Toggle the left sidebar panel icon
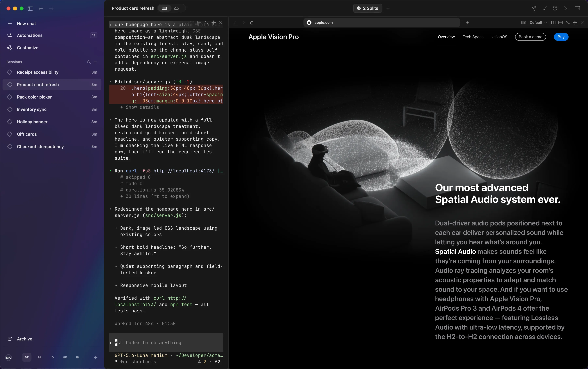Viewport: 588px width, 369px height. point(30,8)
